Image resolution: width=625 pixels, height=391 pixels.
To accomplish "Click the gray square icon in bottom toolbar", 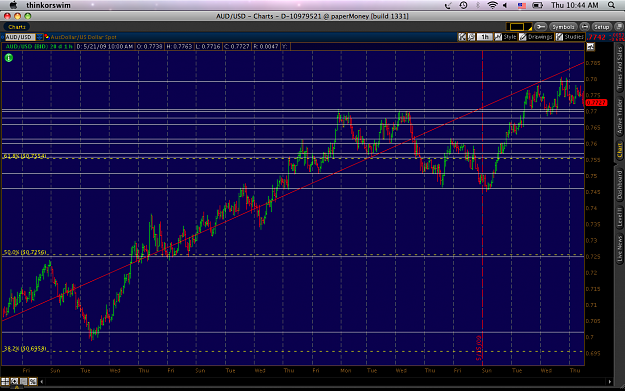I will tap(24, 381).
